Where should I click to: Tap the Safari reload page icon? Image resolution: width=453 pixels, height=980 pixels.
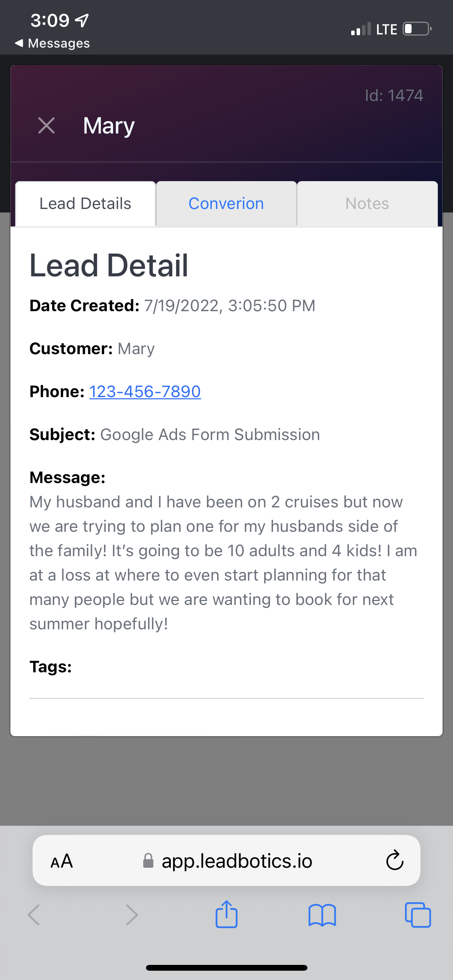click(x=395, y=860)
